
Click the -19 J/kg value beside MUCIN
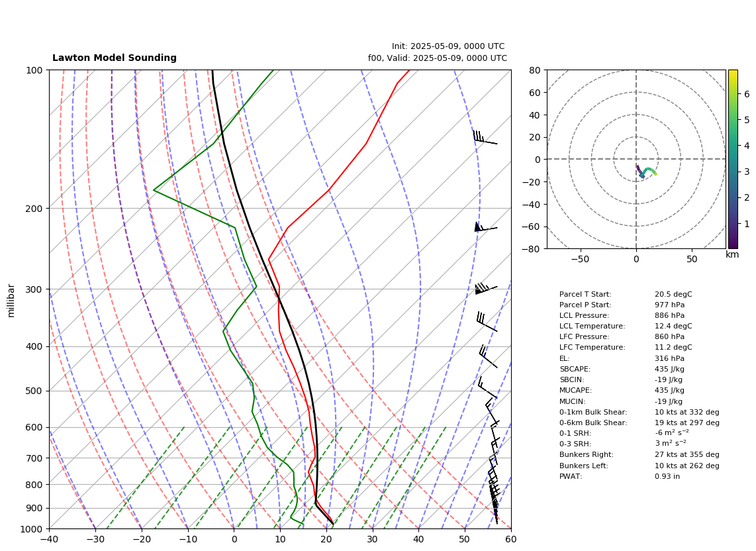pyautogui.click(x=669, y=401)
